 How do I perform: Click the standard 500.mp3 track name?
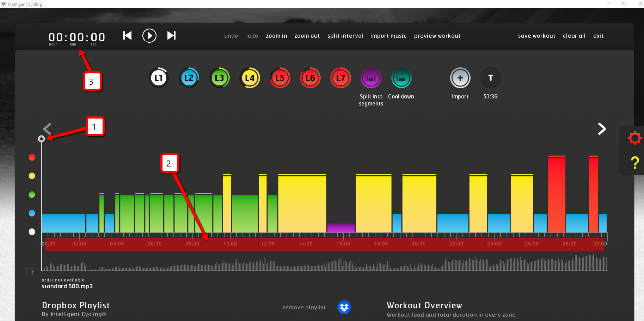click(67, 286)
